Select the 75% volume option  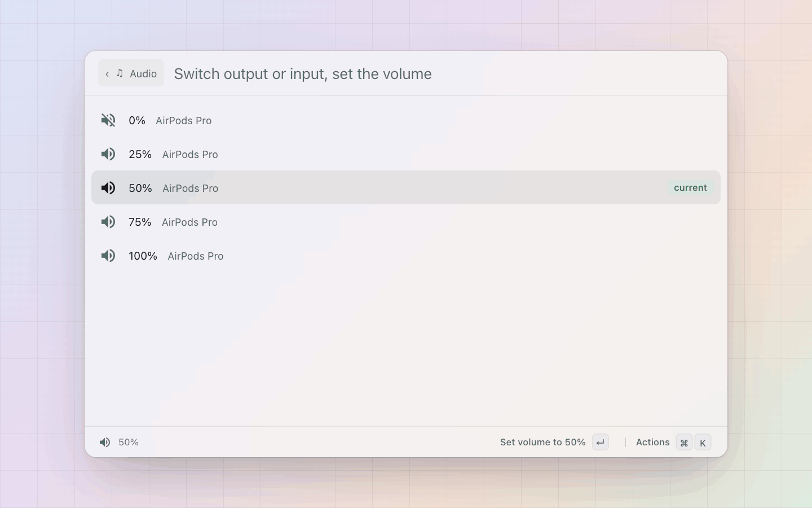406,222
